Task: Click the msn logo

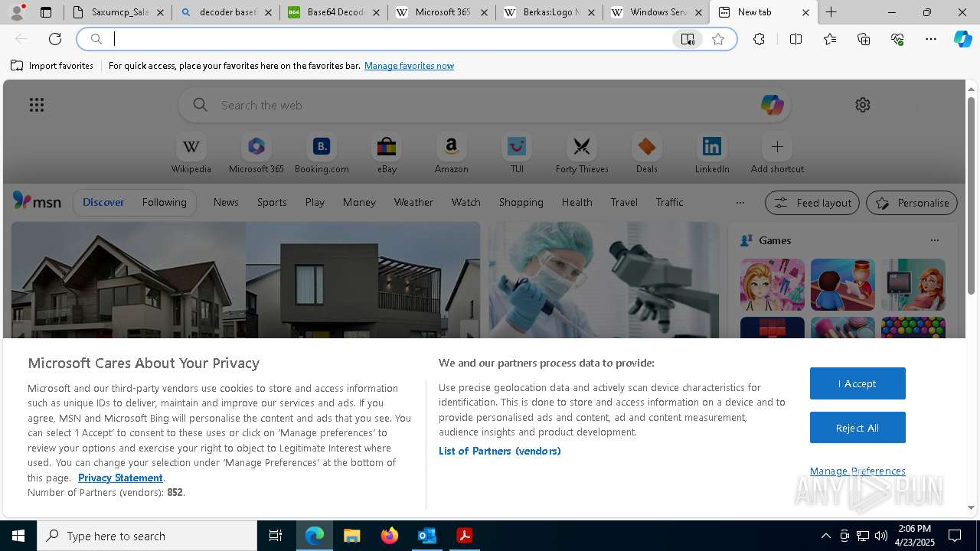Action: point(37,201)
